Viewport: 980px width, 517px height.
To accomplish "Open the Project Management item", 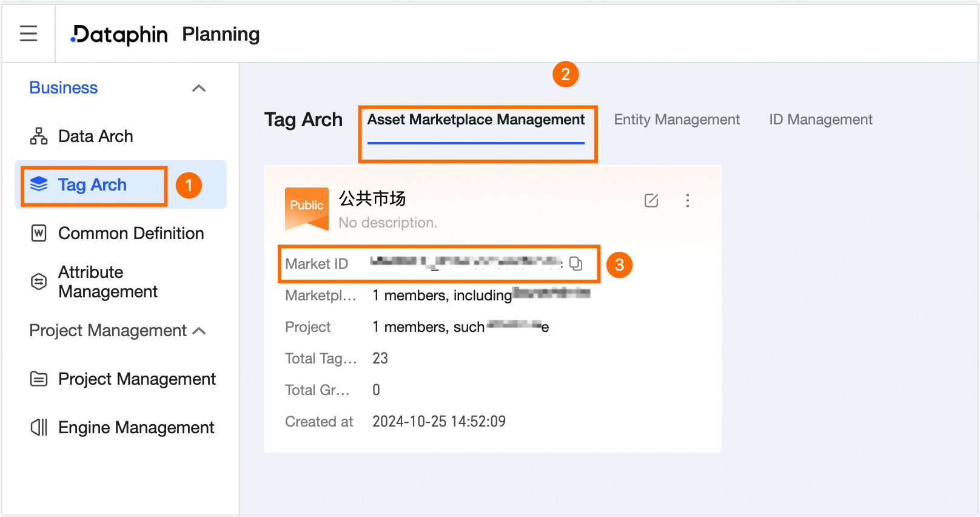I will 137,379.
